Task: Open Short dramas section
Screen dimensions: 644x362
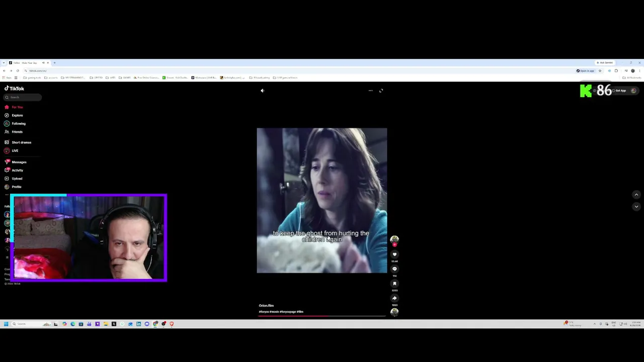Action: tap(21, 142)
